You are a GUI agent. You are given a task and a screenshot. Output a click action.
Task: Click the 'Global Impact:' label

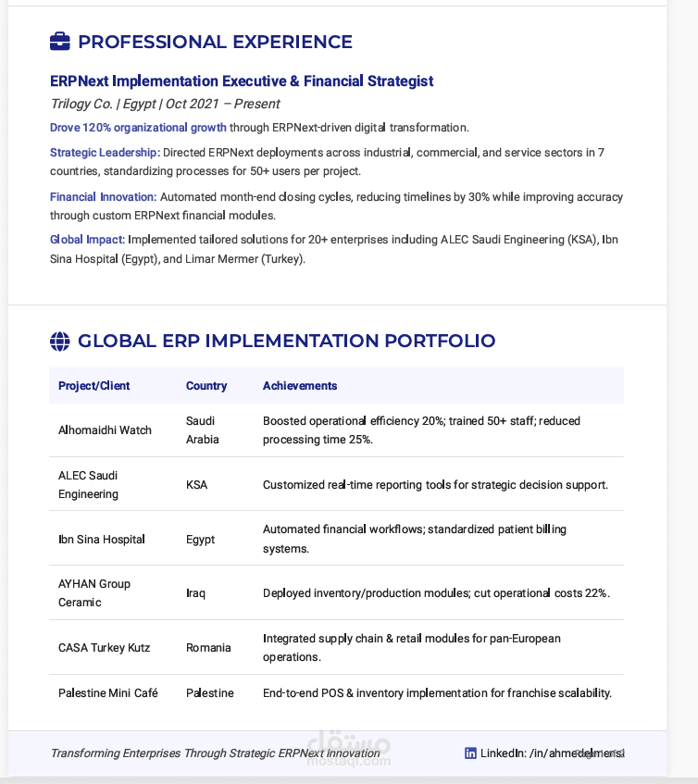88,240
